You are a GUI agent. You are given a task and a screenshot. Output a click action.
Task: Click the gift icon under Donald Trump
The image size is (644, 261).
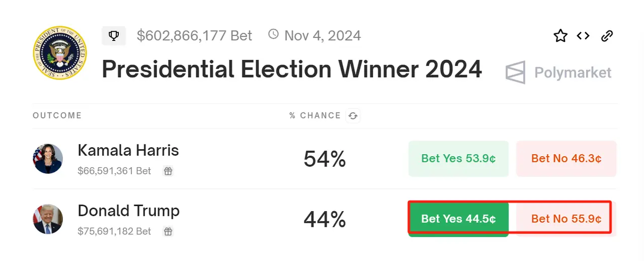[168, 232]
